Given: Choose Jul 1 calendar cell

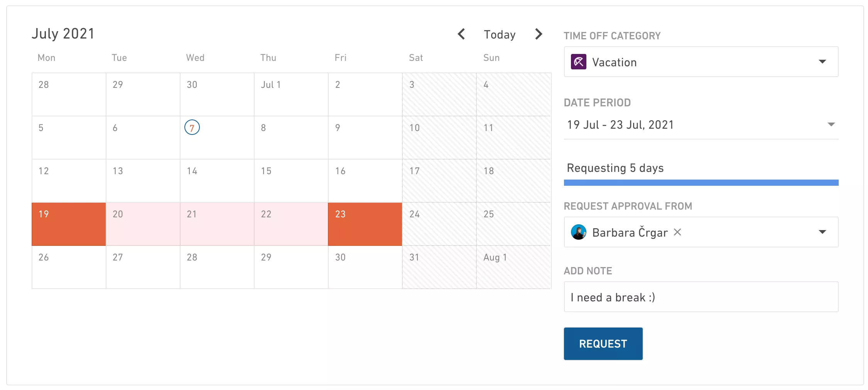Looking at the screenshot, I should pos(291,94).
